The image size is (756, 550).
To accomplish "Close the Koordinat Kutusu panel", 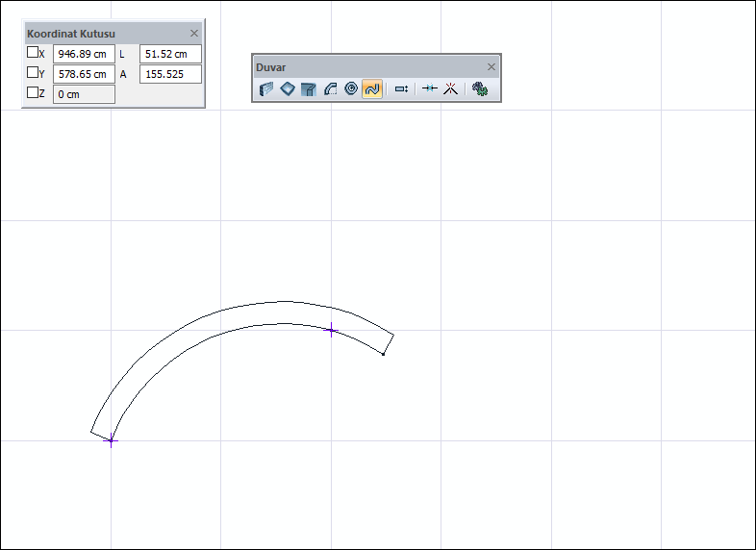I will (194, 33).
